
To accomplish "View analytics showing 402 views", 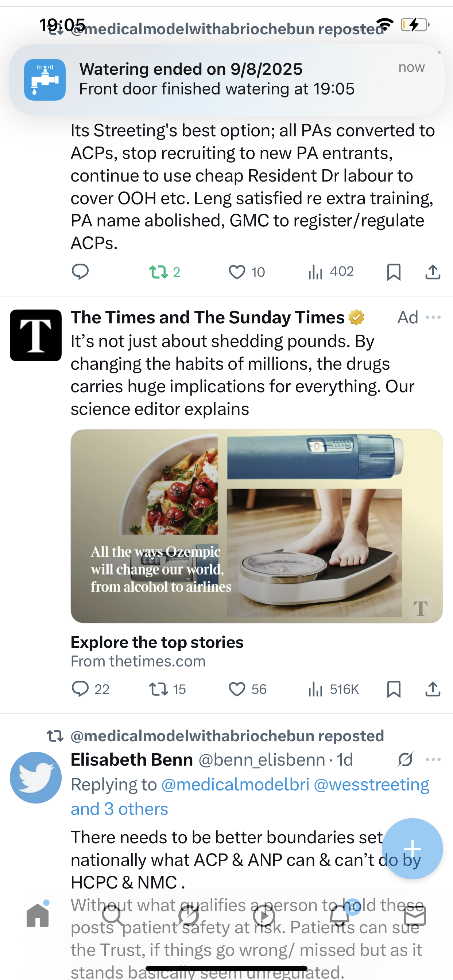I will (330, 272).
